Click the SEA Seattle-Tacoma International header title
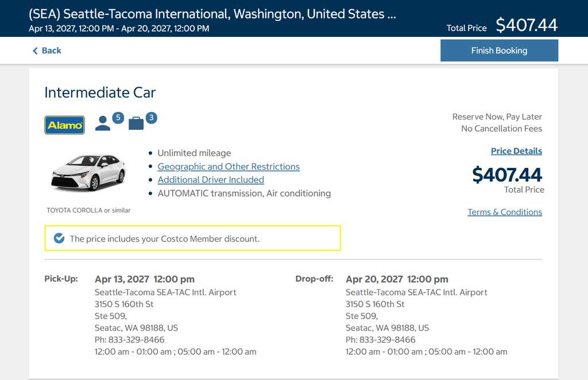Image resolution: width=588 pixels, height=380 pixels. tap(212, 14)
